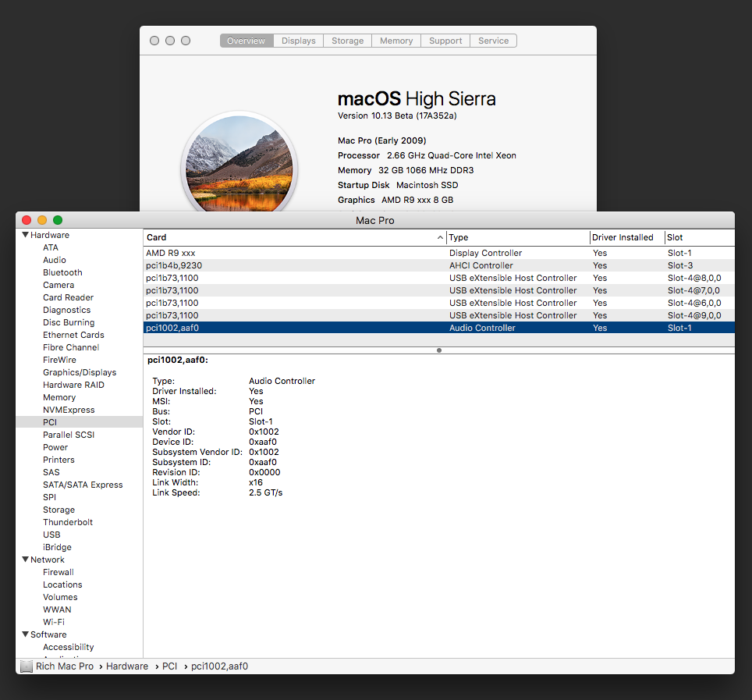Select Disc Burning in the sidebar
This screenshot has height=700, width=752.
69,322
